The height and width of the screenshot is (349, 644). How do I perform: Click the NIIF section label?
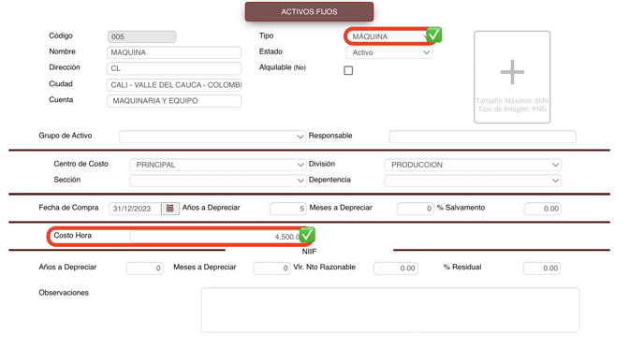309,252
